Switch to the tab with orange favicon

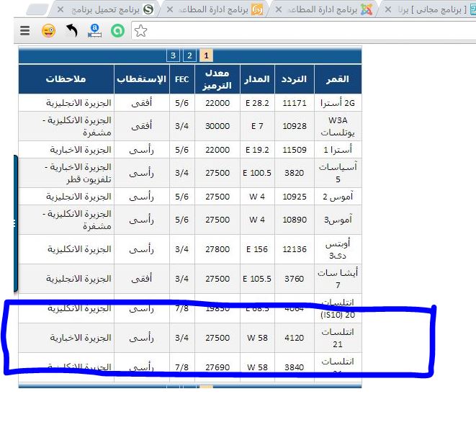214,9
